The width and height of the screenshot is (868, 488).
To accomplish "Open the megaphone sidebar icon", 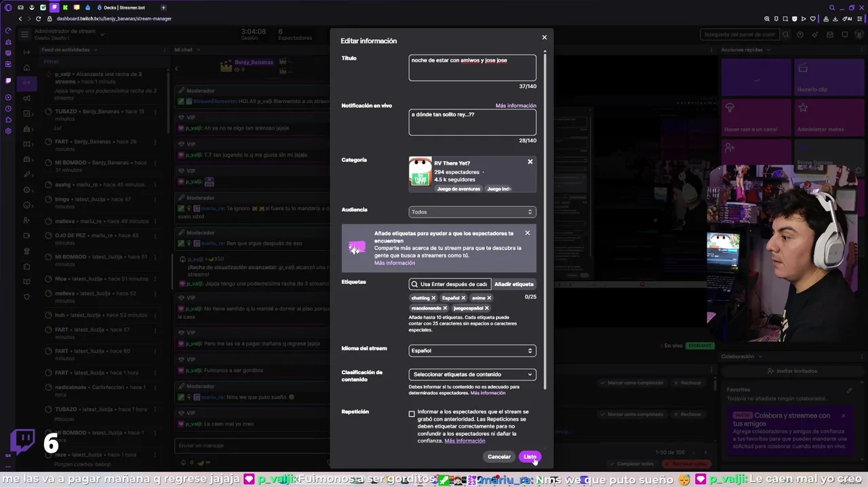I will click(26, 98).
